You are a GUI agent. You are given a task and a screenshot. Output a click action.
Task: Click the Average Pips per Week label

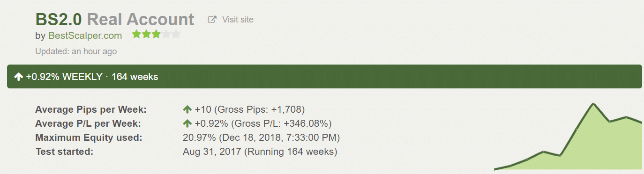click(x=91, y=109)
